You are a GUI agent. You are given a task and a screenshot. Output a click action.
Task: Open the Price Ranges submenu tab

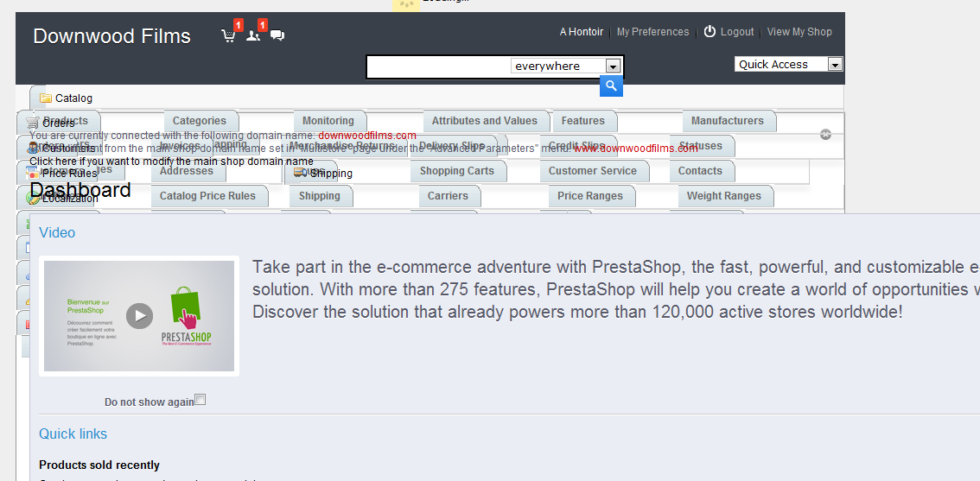(x=592, y=196)
